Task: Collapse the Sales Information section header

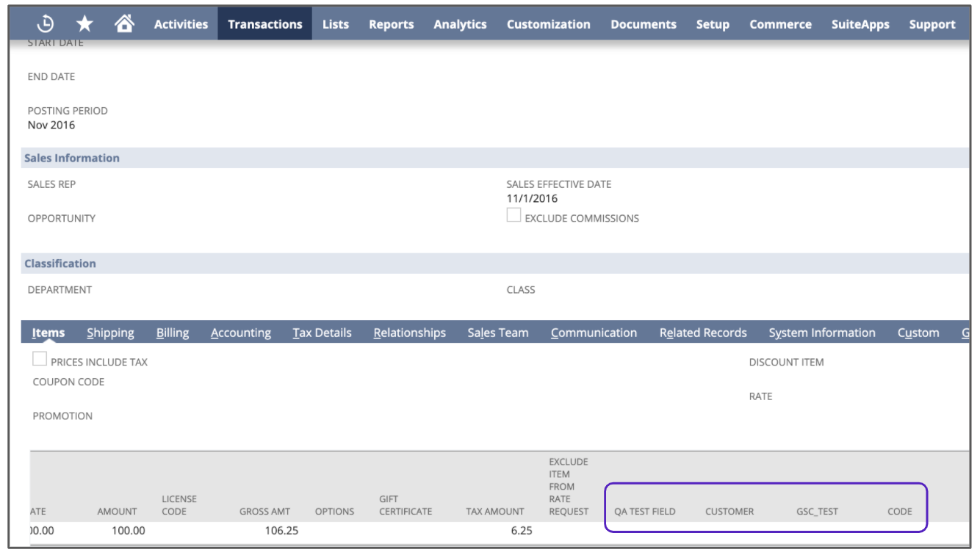Action: coord(72,158)
